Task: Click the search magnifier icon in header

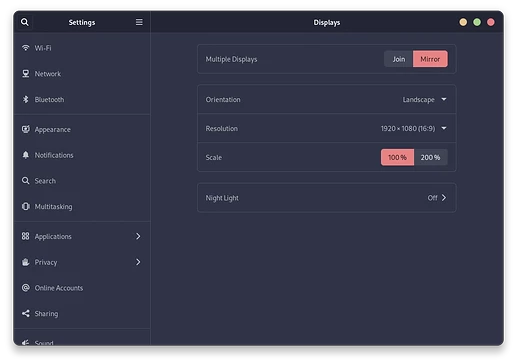Action: 25,22
